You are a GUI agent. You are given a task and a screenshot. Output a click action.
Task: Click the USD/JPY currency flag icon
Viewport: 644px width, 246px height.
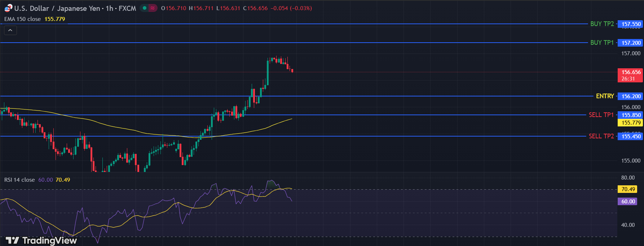(x=8, y=8)
